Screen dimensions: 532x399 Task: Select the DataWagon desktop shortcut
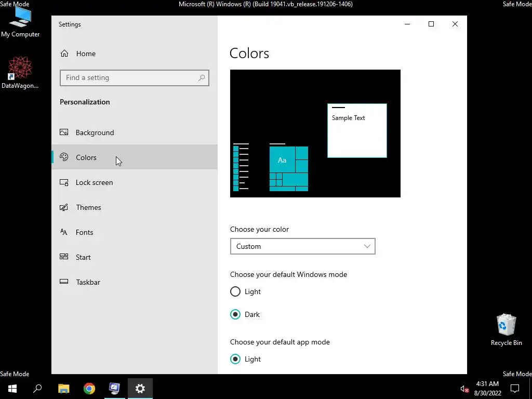(x=20, y=73)
